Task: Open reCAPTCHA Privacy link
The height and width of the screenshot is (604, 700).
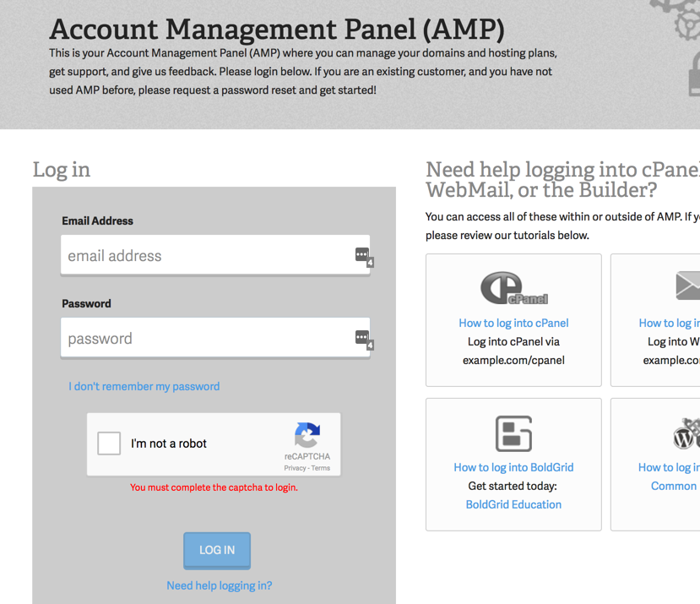Action: pos(295,468)
